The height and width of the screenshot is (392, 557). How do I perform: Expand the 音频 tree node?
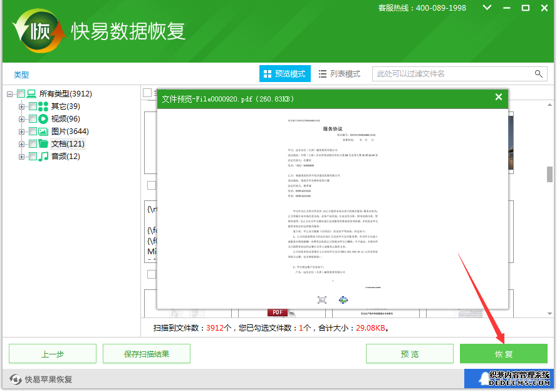click(22, 157)
